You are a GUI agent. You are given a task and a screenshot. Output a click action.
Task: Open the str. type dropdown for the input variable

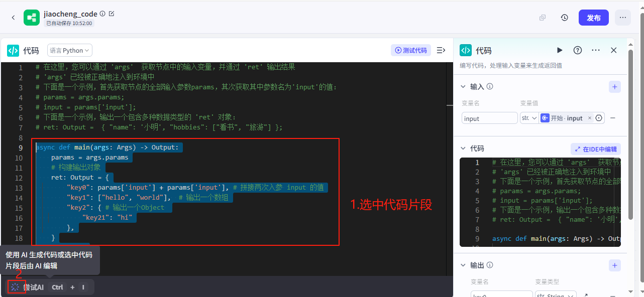point(529,118)
